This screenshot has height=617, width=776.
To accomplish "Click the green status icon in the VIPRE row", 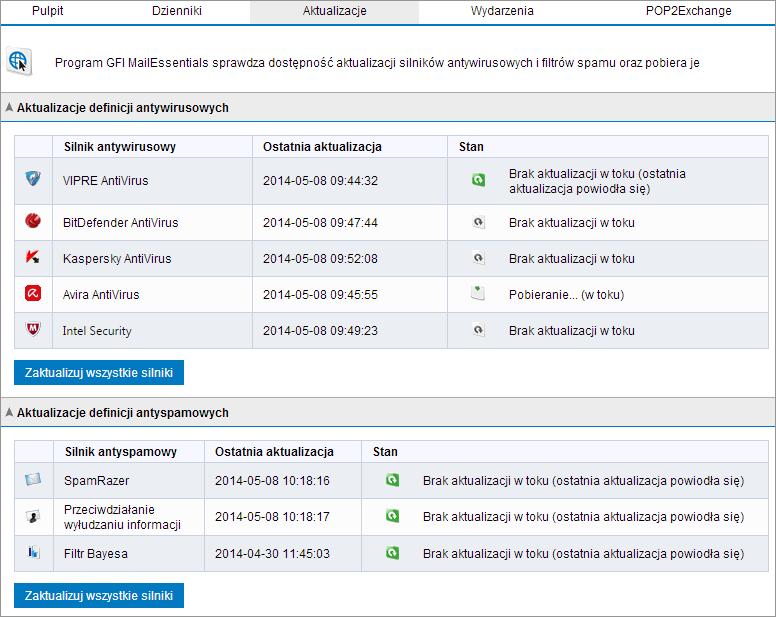I will tap(478, 180).
